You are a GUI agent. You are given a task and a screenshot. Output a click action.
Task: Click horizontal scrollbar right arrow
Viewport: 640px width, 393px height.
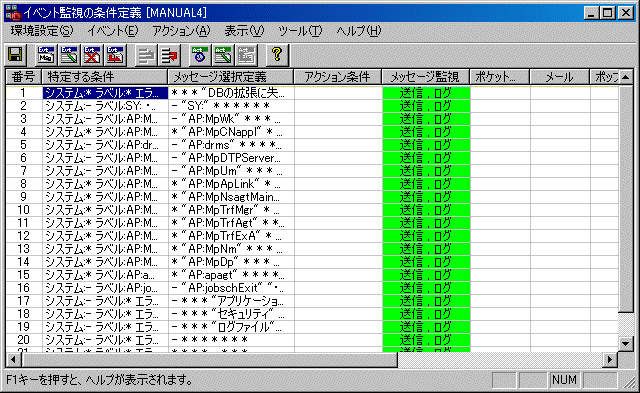pyautogui.click(x=610, y=360)
